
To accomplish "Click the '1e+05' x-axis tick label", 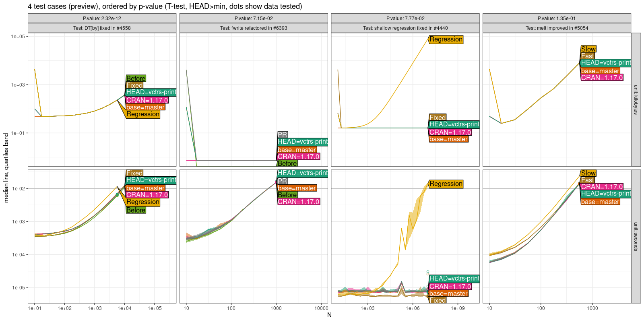I will [x=155, y=308].
